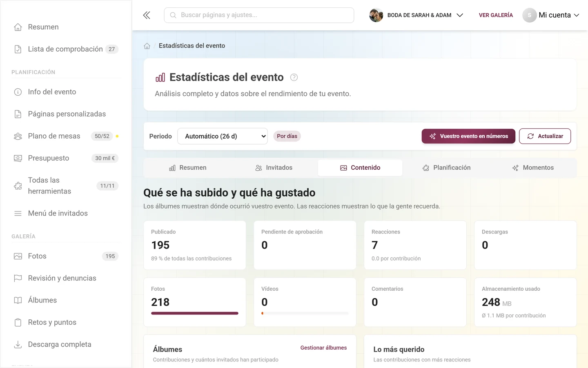Click the 50/52 badge on Plano de mesas
588x368 pixels.
point(102,136)
